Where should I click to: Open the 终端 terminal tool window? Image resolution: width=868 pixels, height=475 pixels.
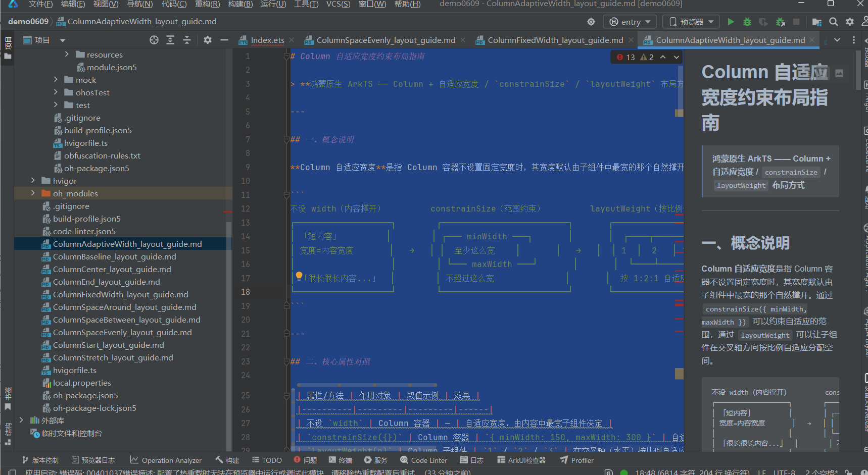coord(341,460)
